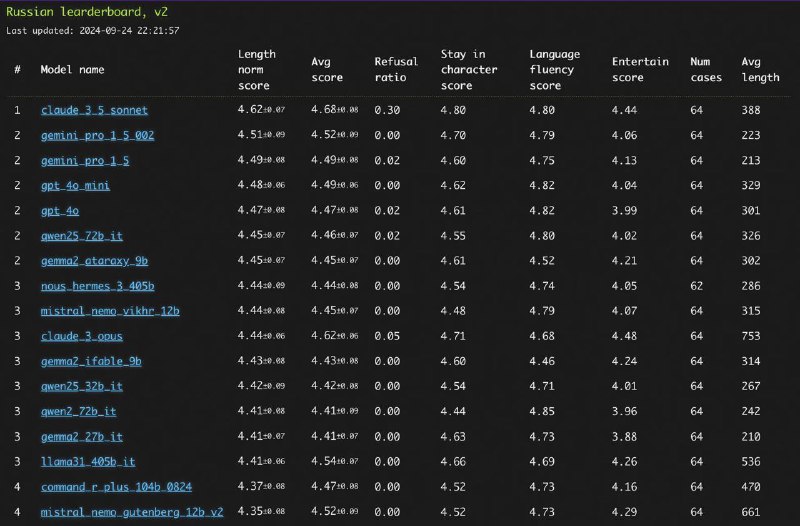Select avg length 267 for qwen25_32b_it

tap(751, 386)
